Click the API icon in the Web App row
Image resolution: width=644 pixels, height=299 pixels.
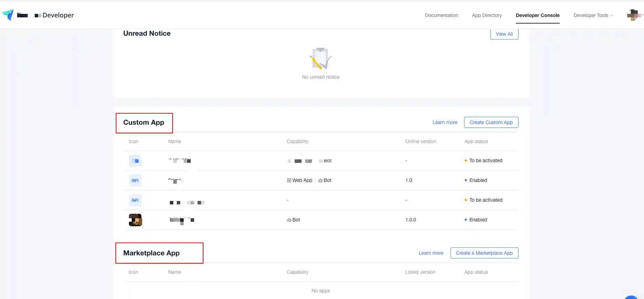click(x=135, y=181)
